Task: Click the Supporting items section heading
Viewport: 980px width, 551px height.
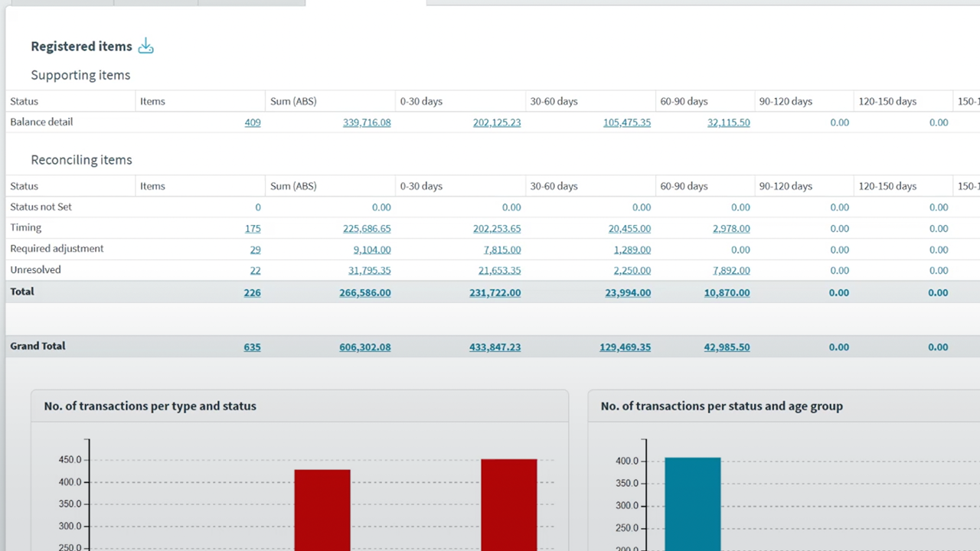Action: click(x=80, y=75)
